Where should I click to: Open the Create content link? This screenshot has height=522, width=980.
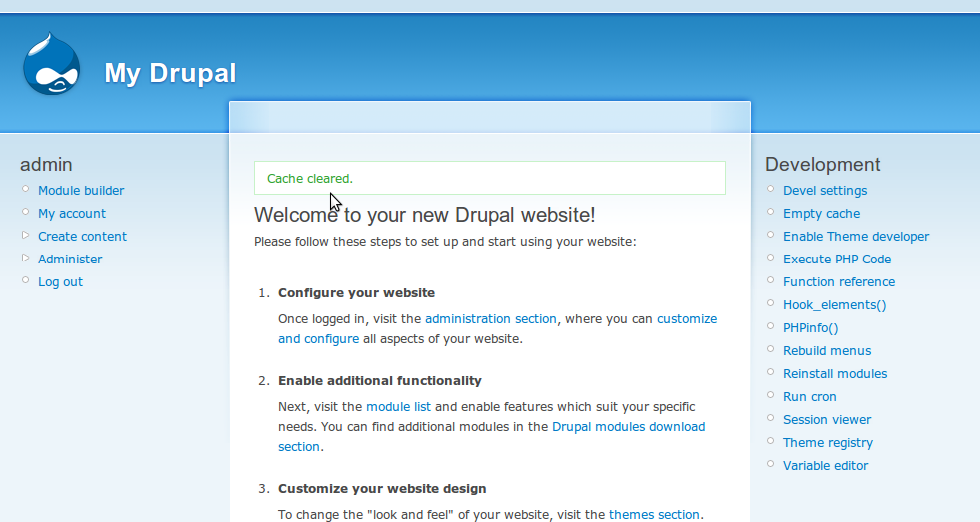click(x=82, y=237)
